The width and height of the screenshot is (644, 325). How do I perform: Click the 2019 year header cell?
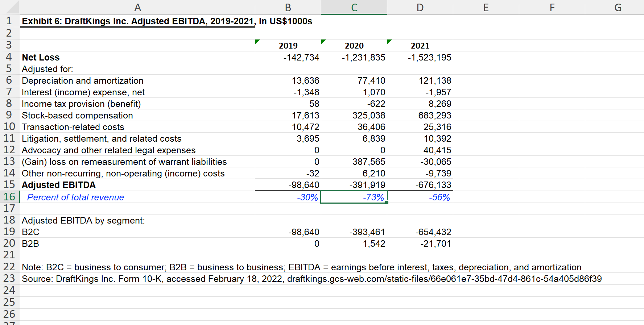288,45
